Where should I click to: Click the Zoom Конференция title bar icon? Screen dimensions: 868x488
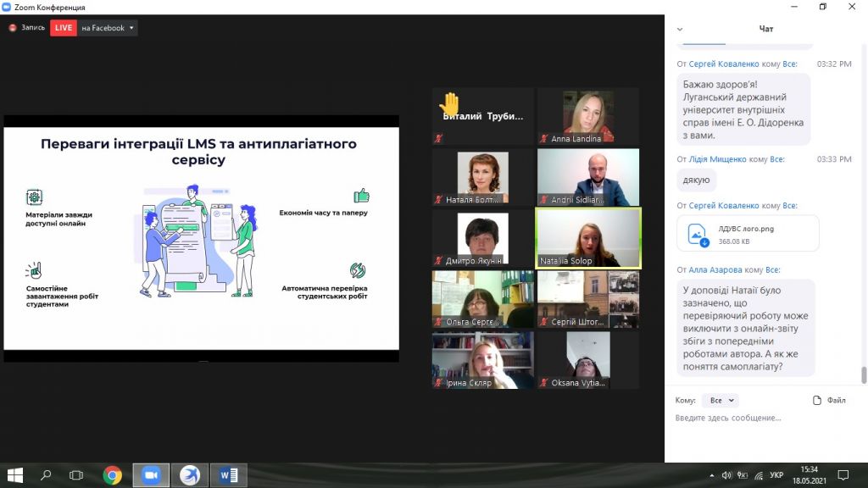6,7
